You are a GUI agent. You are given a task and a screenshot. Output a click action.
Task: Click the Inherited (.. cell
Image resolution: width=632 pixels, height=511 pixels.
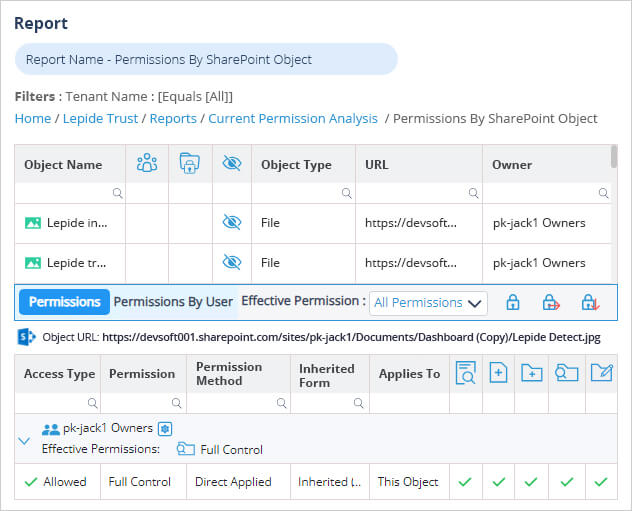330,482
